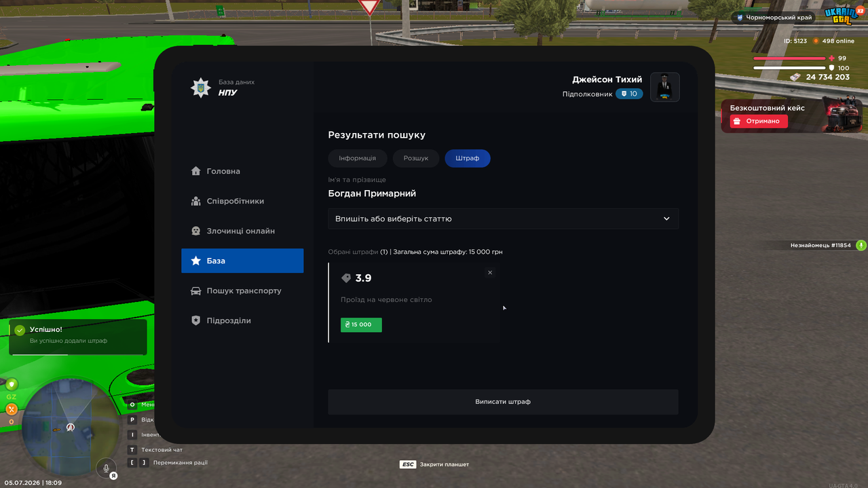
Task: Click the star icon beside База
Action: click(195, 261)
